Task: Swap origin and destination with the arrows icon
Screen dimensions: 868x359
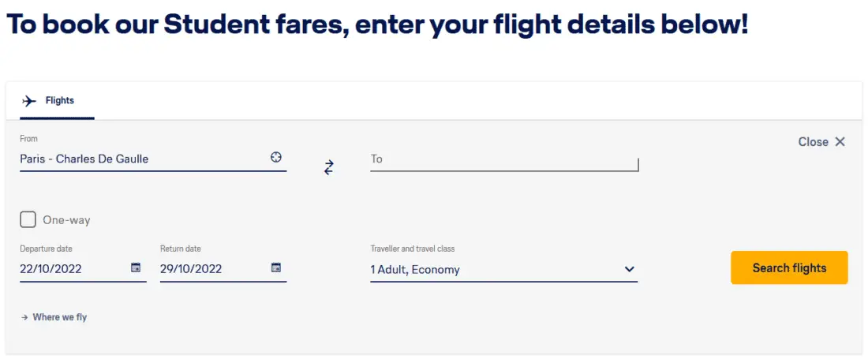Action: tap(329, 167)
